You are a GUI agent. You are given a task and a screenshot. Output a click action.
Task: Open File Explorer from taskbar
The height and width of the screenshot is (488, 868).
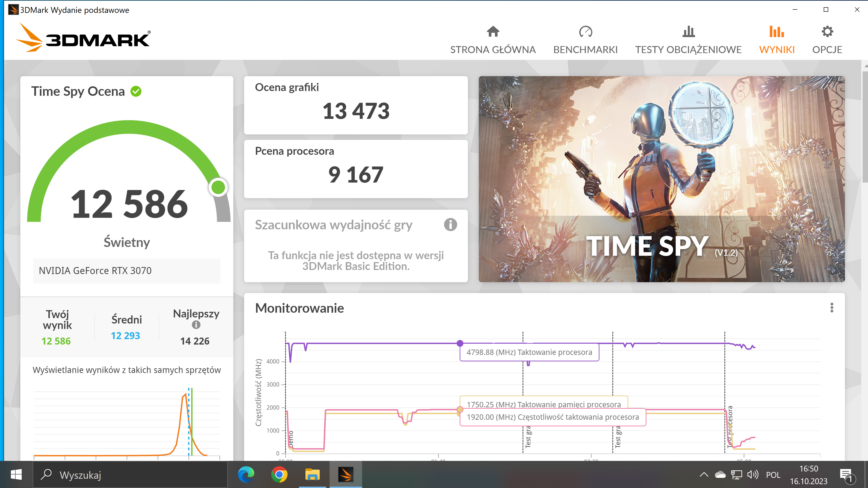point(312,475)
